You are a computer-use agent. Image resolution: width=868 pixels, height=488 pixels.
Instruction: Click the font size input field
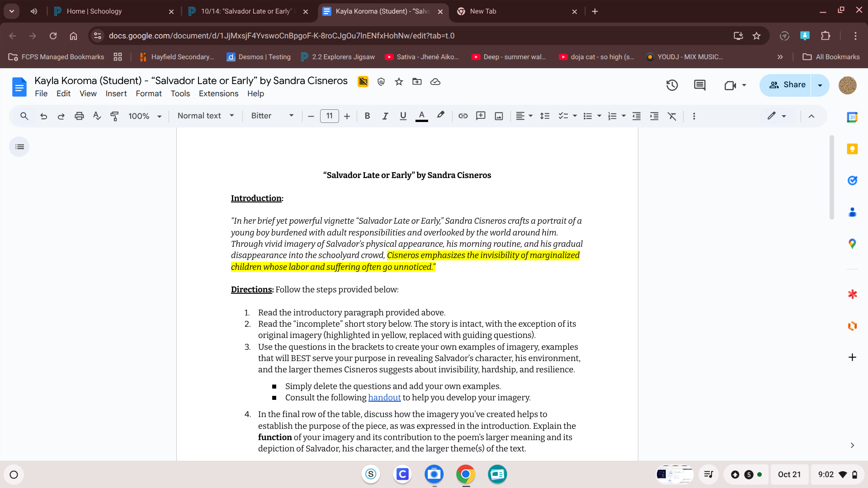click(x=330, y=116)
